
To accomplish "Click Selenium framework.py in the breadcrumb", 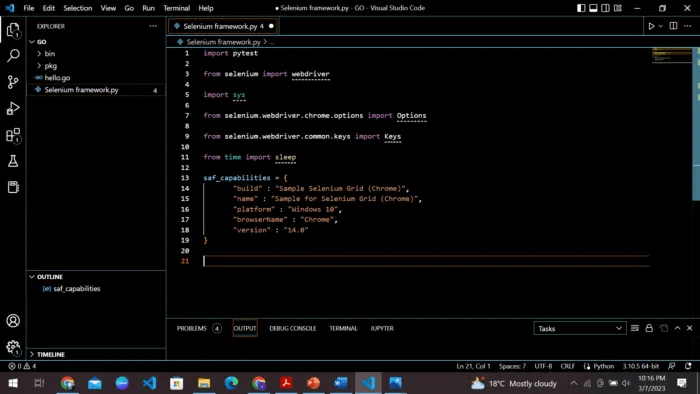I will [x=223, y=42].
